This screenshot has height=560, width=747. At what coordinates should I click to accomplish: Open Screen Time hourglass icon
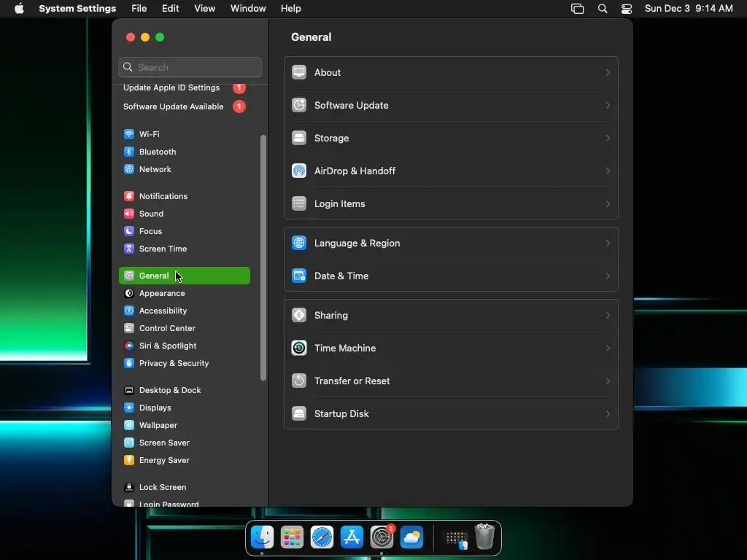(x=128, y=249)
